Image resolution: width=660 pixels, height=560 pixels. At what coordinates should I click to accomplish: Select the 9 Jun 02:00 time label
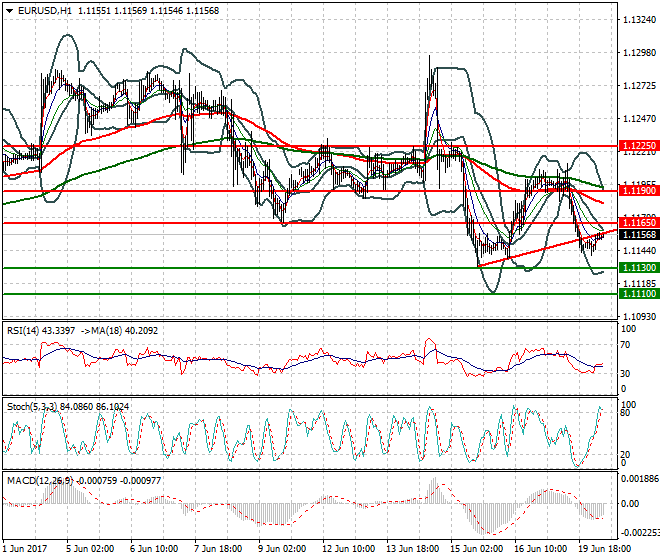tap(281, 549)
